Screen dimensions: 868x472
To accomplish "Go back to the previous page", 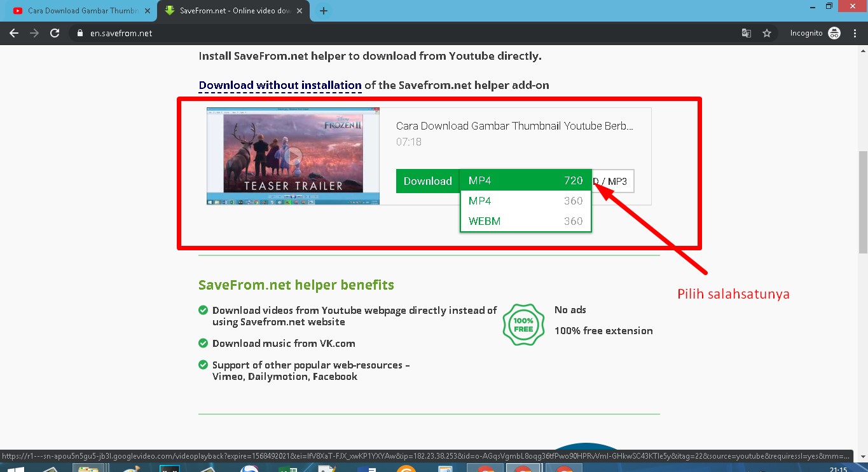I will 14,33.
